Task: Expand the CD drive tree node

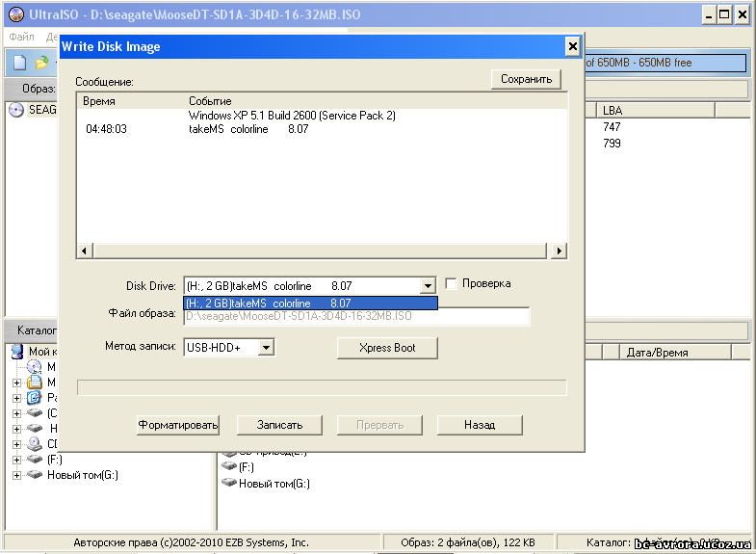Action: pos(17,444)
